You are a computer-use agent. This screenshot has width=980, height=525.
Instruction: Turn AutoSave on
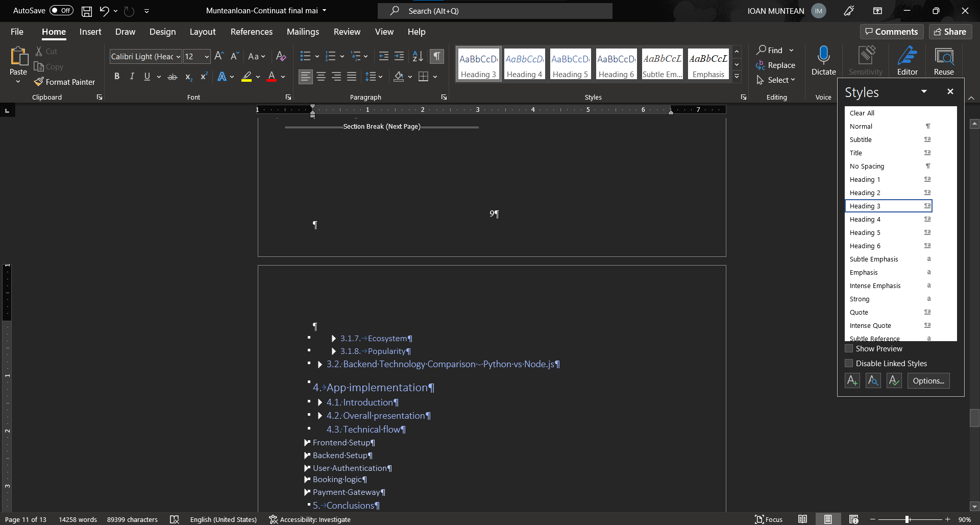click(x=61, y=10)
